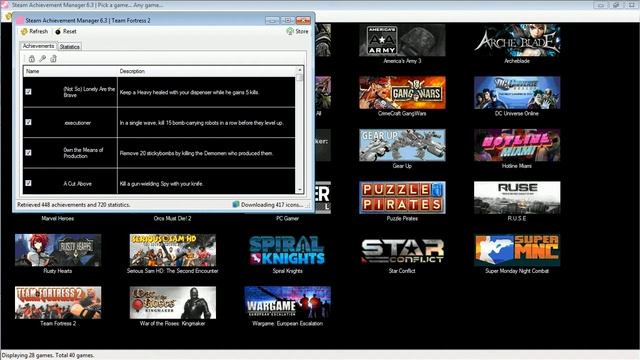Select the Spiral Knights thumbnail
The width and height of the screenshot is (640, 360).
coord(287,250)
